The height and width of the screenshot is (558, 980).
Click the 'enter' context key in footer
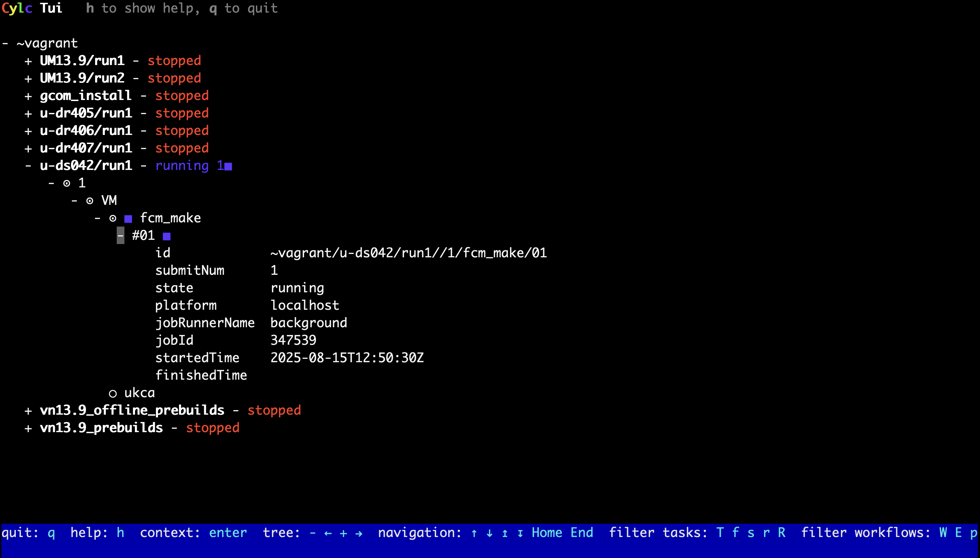[x=228, y=533]
